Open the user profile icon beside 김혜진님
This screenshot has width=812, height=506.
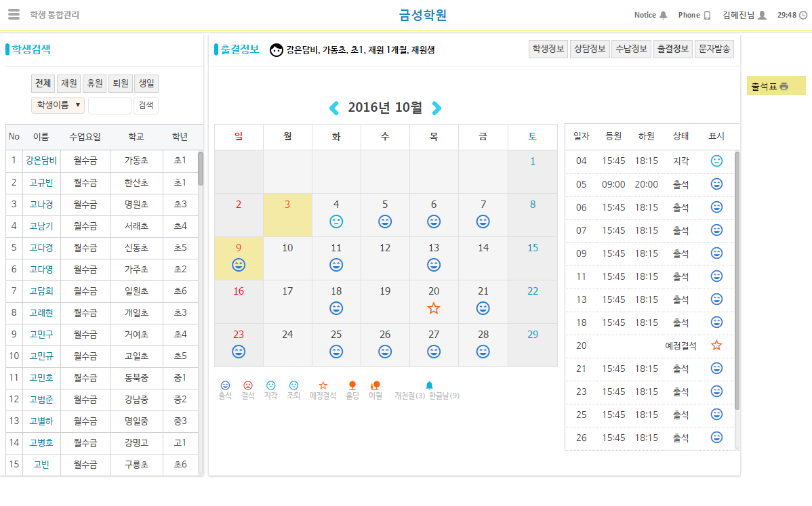762,15
